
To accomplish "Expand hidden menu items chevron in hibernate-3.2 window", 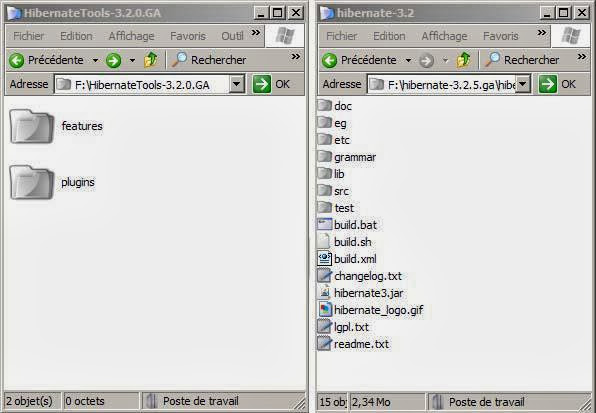I will click(542, 33).
